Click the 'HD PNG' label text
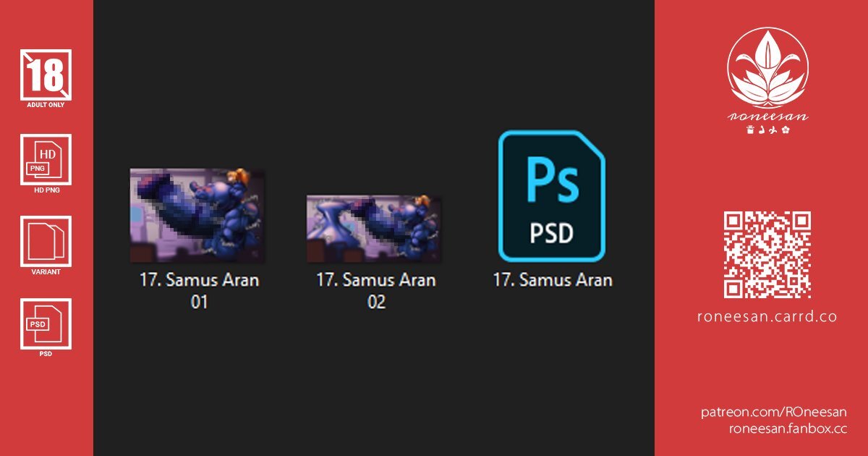 (46, 191)
